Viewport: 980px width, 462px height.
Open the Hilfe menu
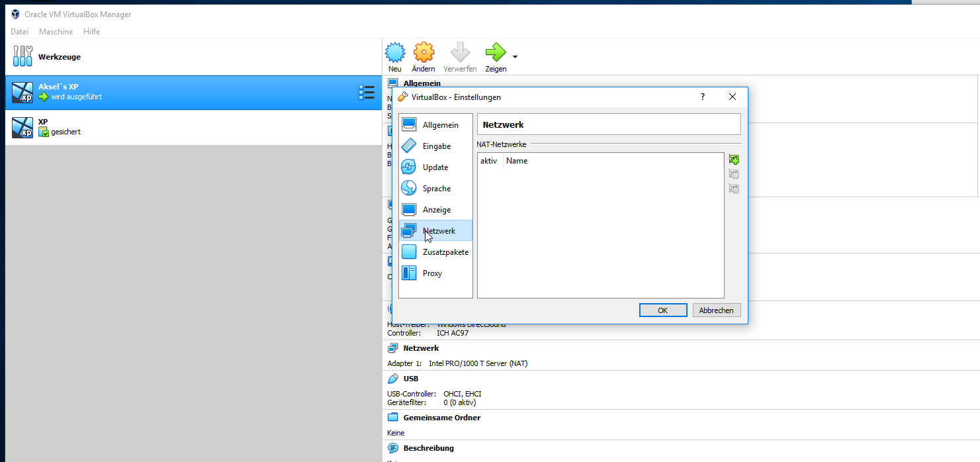pos(91,32)
